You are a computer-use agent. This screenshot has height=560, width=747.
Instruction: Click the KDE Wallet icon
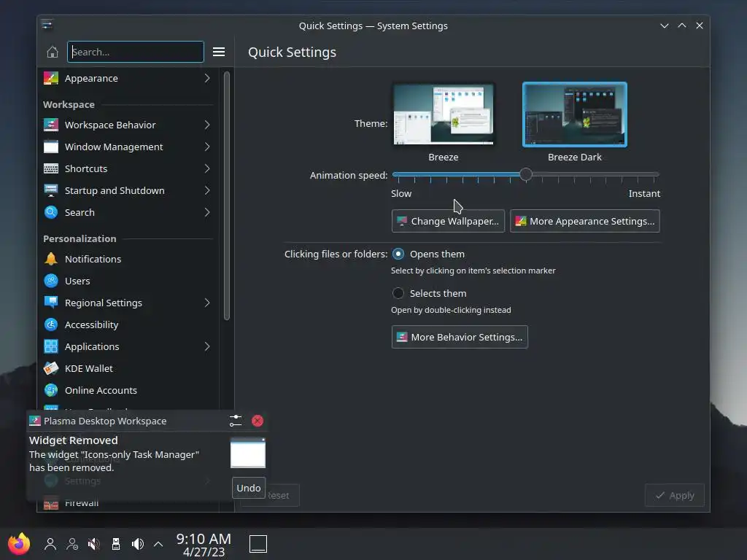(51, 368)
